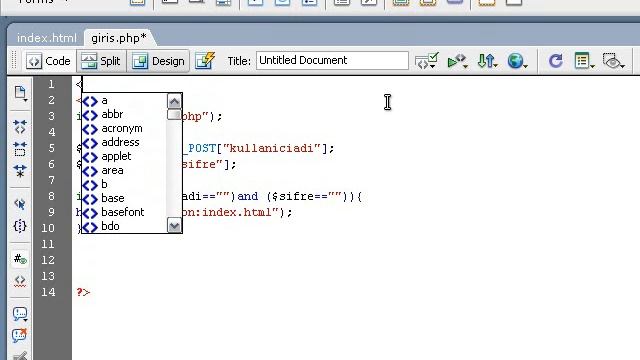Click the closing '?>' PHP tag

(x=83, y=292)
